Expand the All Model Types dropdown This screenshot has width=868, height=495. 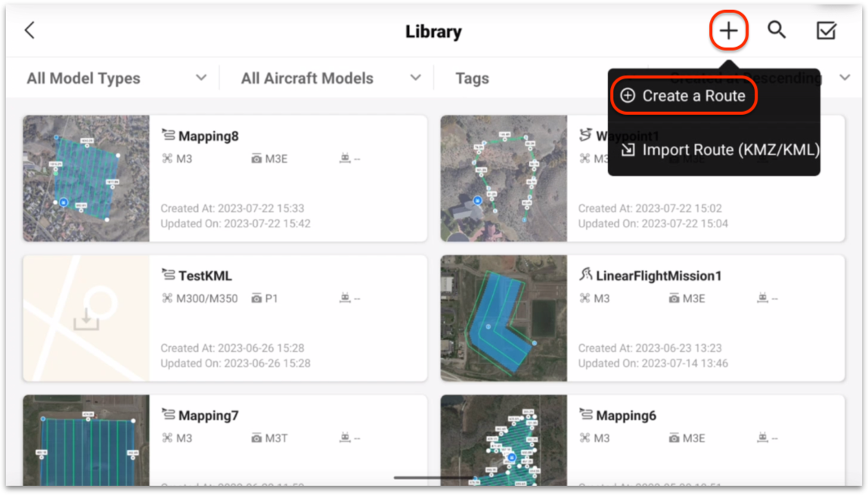coord(116,78)
